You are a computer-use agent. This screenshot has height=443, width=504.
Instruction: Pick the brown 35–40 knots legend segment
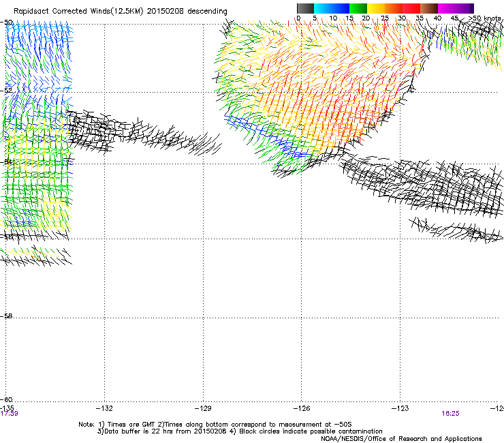tap(429, 8)
